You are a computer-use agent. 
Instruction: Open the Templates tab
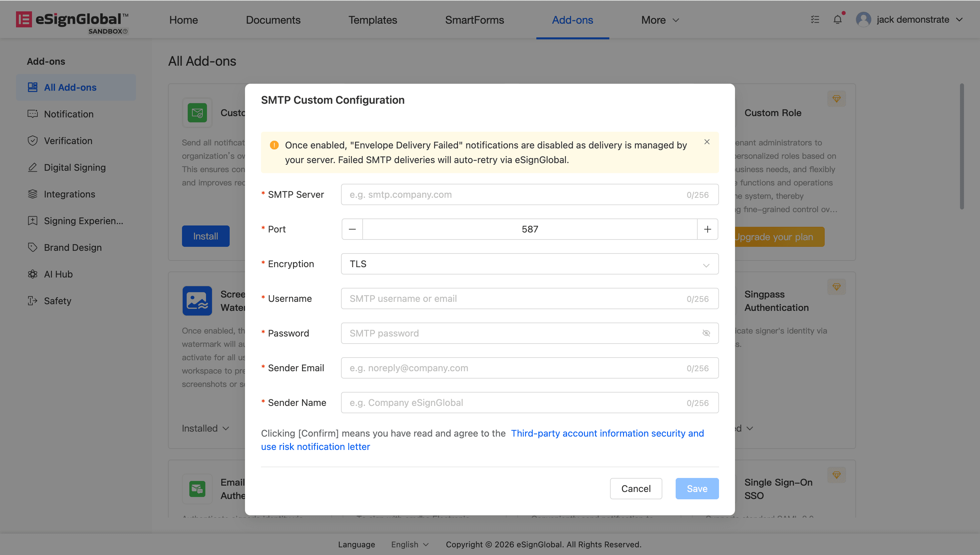coord(373,20)
